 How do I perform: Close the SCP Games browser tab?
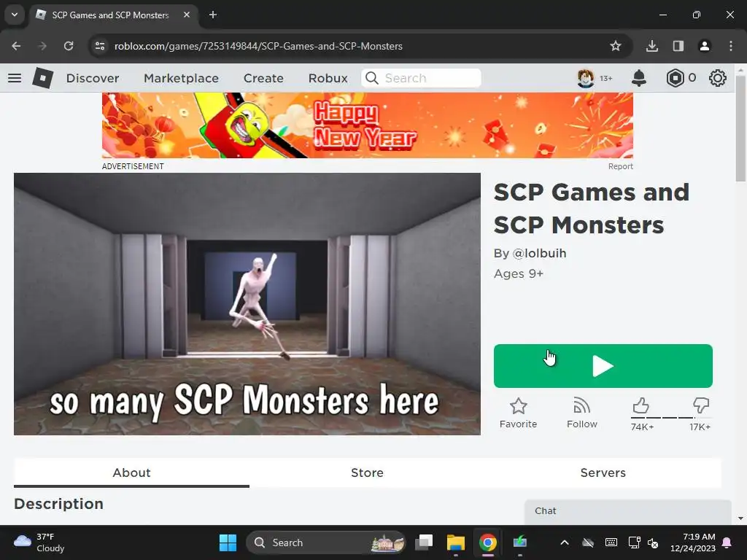[187, 15]
